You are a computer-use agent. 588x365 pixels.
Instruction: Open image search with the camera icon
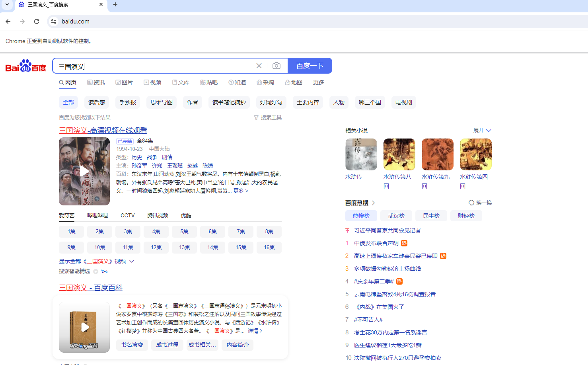pos(276,66)
